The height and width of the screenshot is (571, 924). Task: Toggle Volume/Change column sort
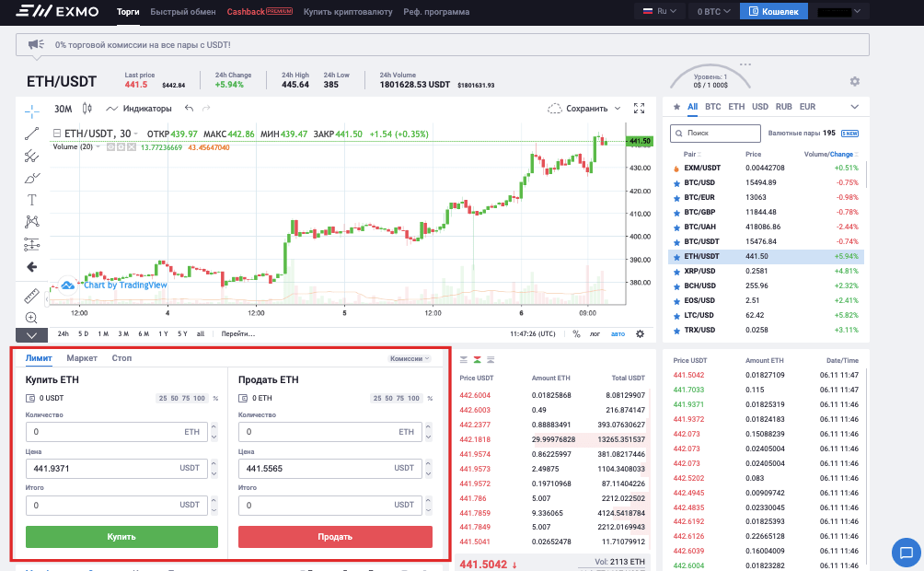point(831,155)
